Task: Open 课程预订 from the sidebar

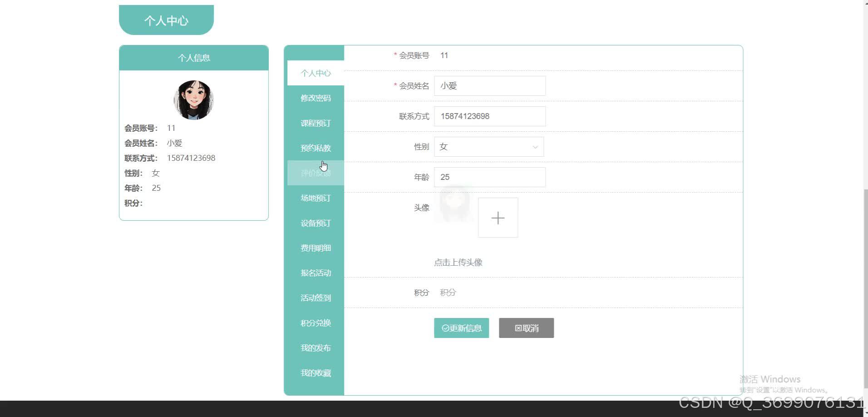Action: (x=316, y=123)
